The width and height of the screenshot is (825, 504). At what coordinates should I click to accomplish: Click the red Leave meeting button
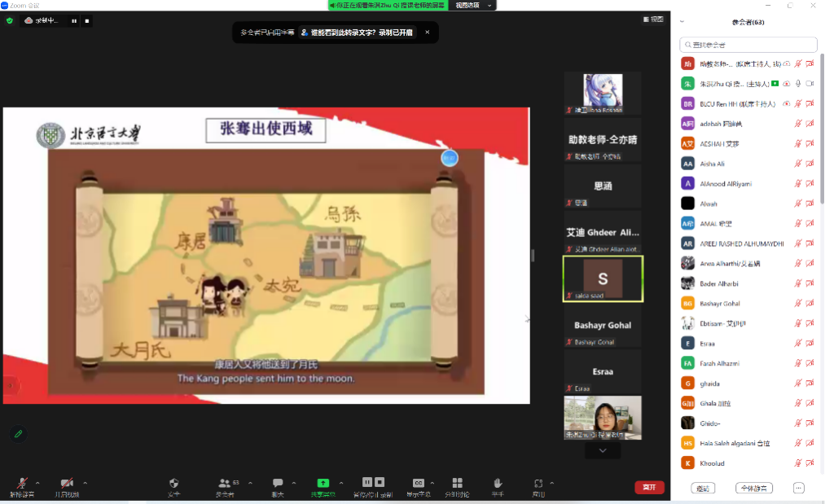pos(649,487)
